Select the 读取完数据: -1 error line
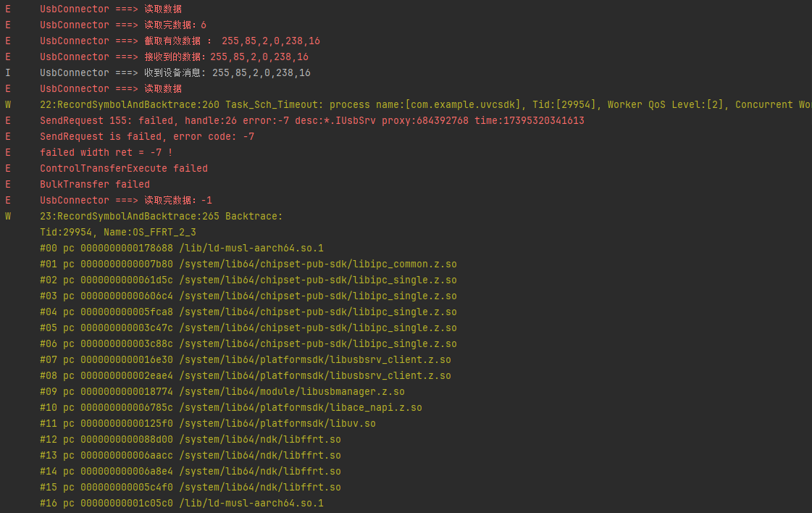This screenshot has width=812, height=513. [126, 201]
